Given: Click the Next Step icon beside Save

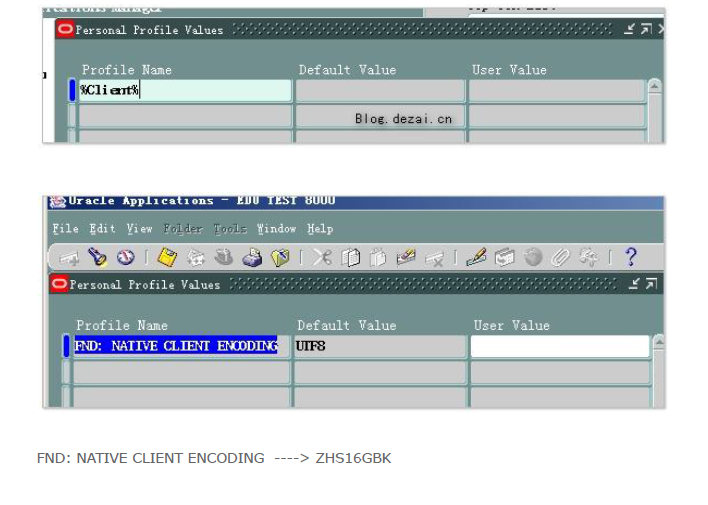Looking at the screenshot, I should tap(196, 258).
